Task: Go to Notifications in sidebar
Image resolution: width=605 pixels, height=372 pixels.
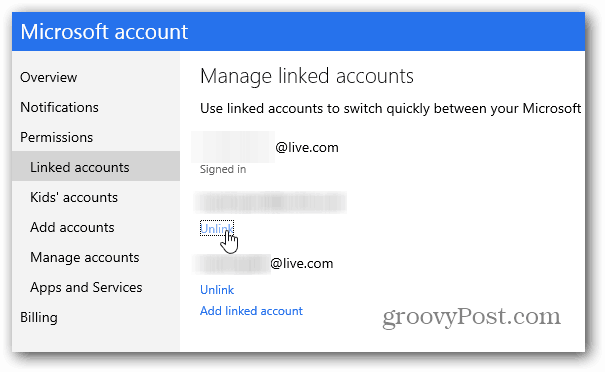Action: (x=59, y=107)
